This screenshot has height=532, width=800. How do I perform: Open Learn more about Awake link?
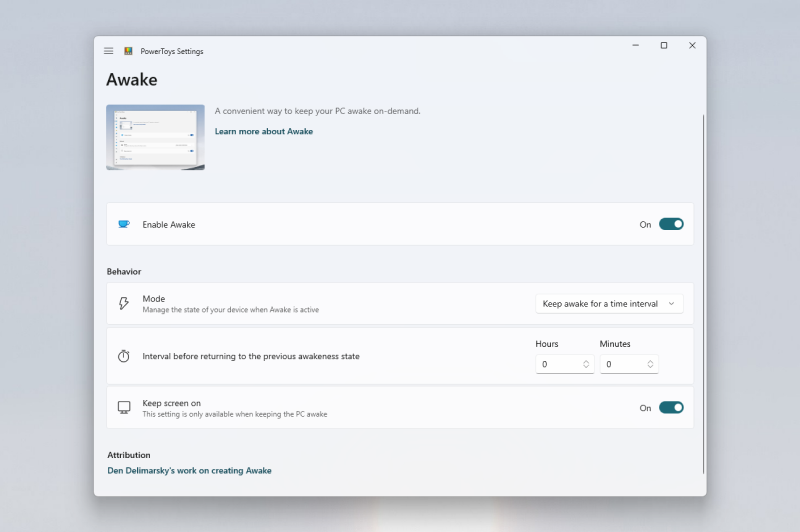264,131
